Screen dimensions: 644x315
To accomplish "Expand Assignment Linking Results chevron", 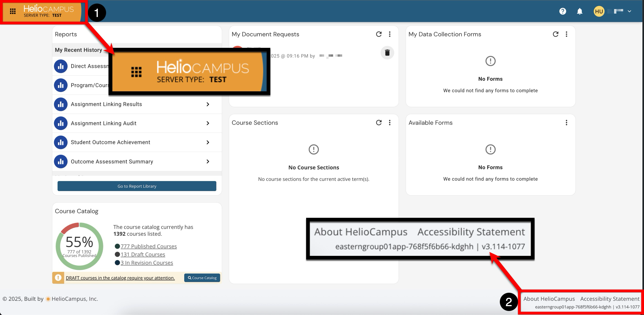I will 208,104.
